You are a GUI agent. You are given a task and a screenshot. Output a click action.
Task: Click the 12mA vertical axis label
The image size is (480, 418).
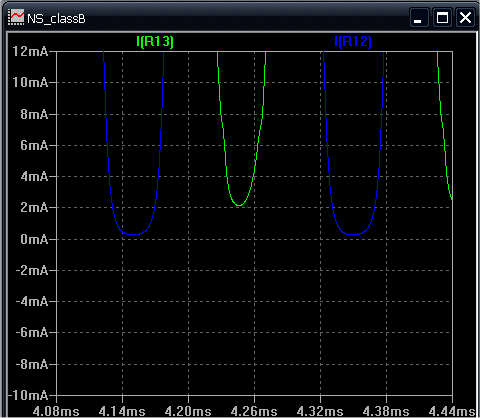30,51
